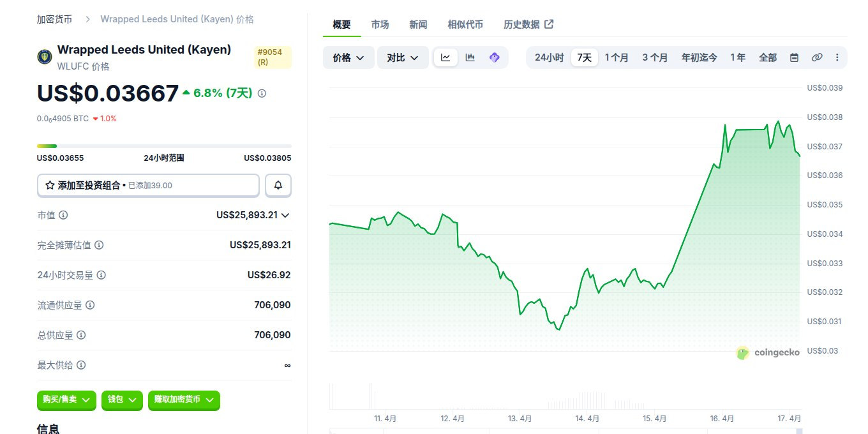
Task: Switch to the 市场 tab
Action: tap(380, 24)
